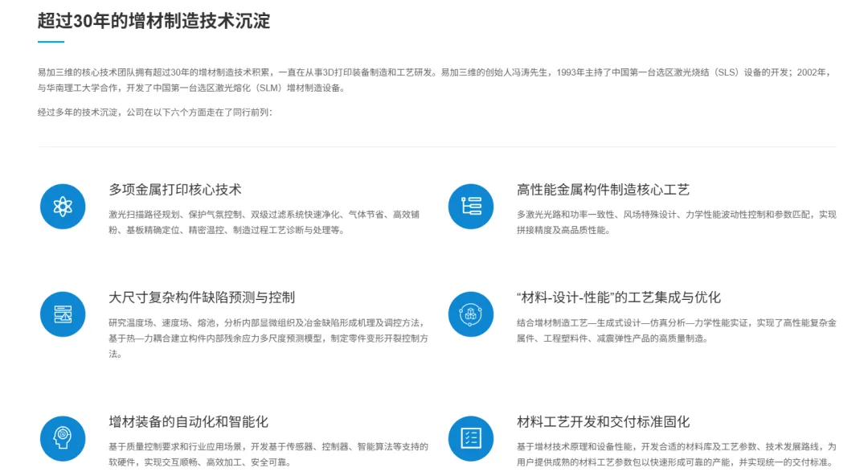
Task: Click the main heading 超过30年的增材制造技术沉淀
Action: coord(154,21)
